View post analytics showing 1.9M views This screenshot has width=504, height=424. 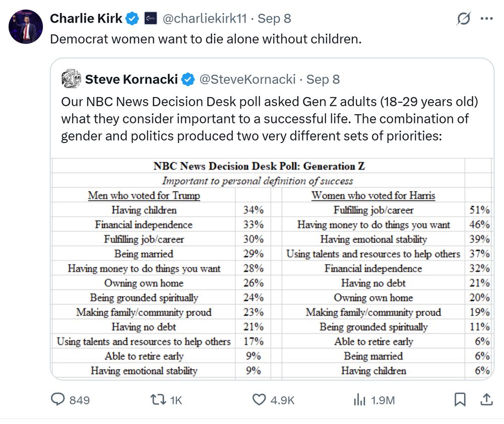coord(359,400)
